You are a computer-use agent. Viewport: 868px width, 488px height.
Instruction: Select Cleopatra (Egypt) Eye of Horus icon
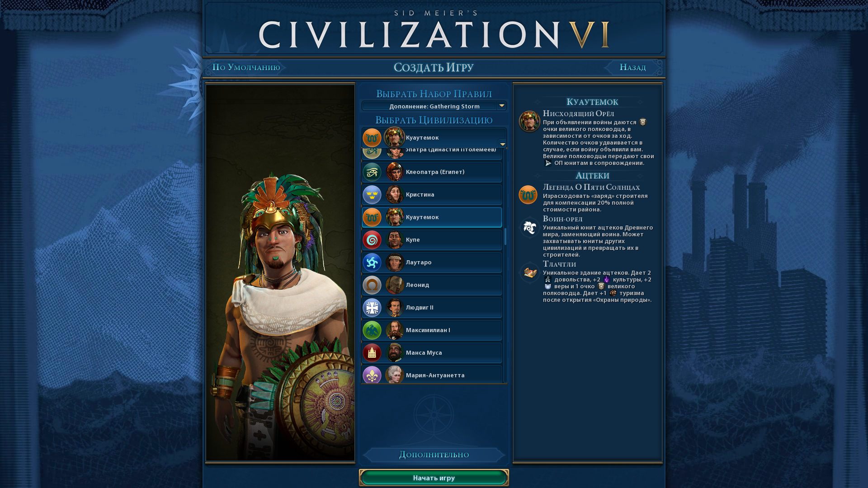(x=372, y=172)
